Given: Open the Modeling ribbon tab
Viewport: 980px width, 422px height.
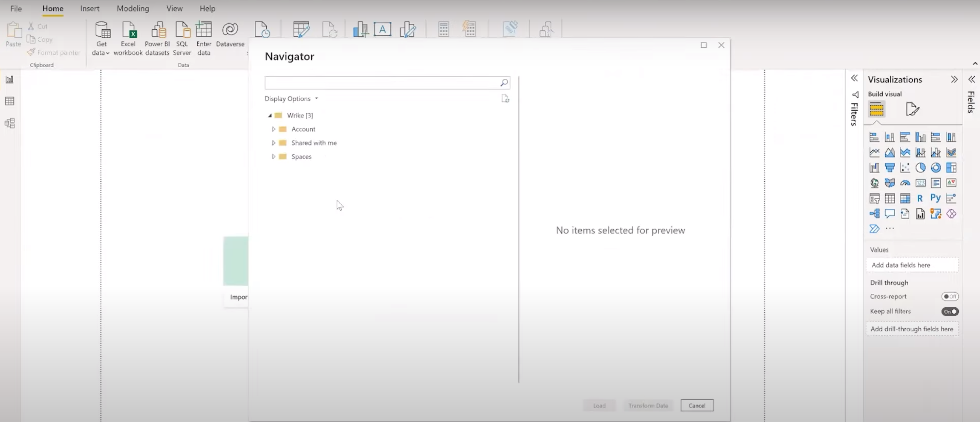Looking at the screenshot, I should tap(133, 8).
